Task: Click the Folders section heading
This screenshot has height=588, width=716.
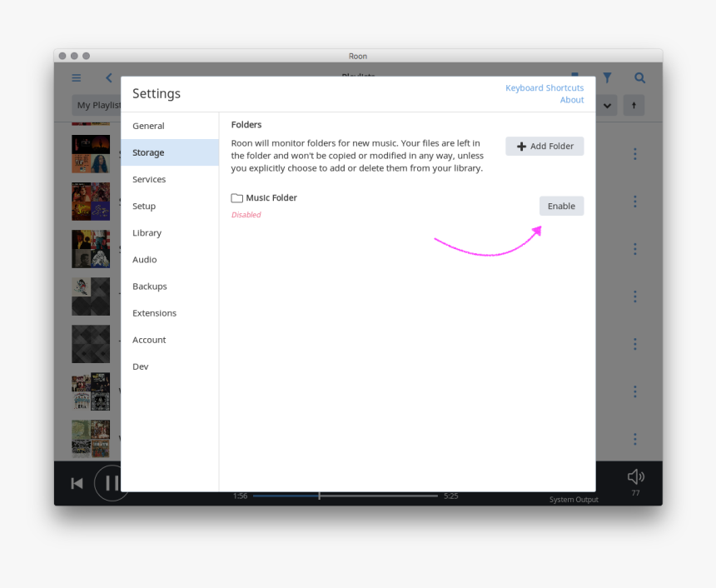Action: (246, 125)
